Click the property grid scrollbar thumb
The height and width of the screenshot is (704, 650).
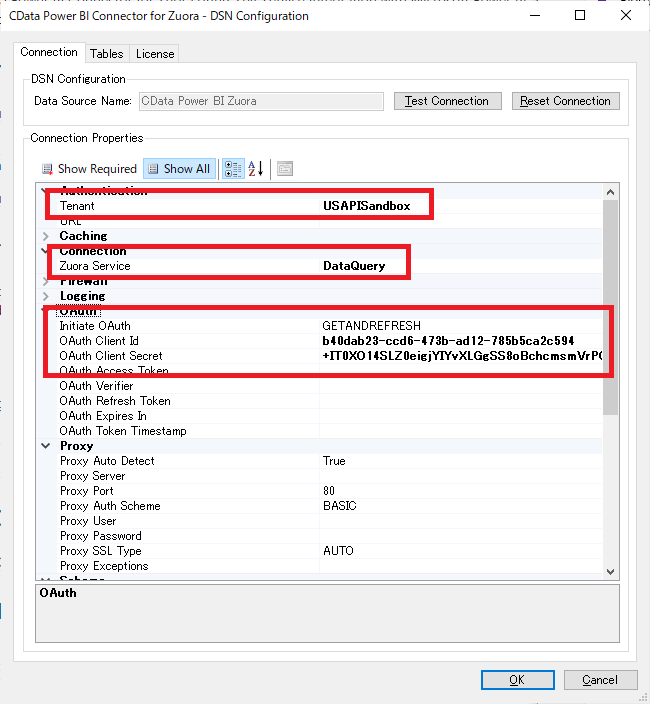point(610,308)
